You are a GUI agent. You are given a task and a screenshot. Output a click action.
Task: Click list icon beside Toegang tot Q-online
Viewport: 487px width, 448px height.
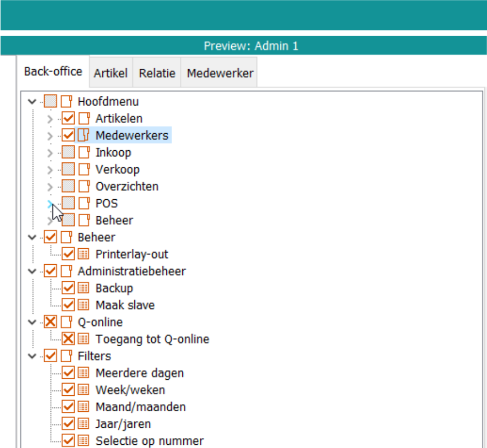84,339
